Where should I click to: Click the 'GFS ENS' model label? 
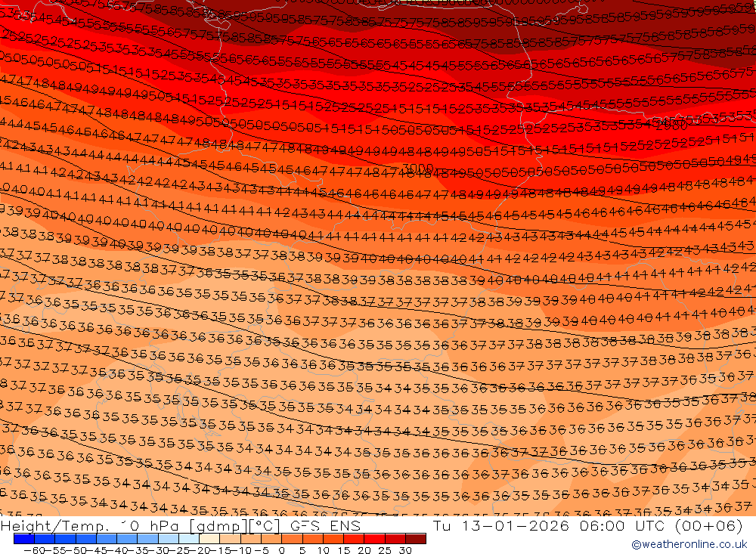326,525
